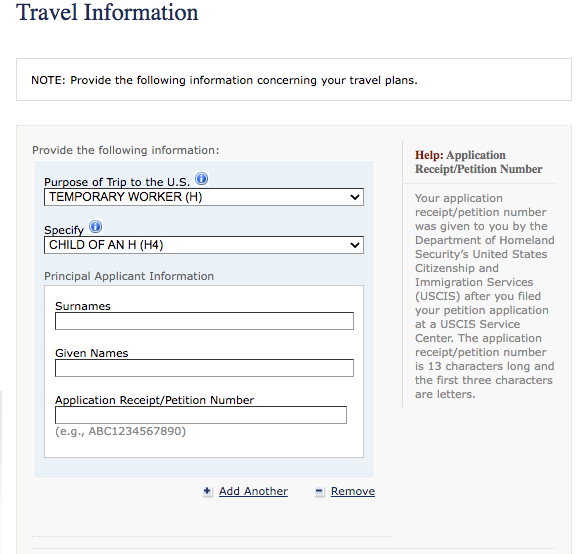Click the Application Receipt/Petition Number field
Viewport: 579px width, 554px height.
pyautogui.click(x=201, y=415)
